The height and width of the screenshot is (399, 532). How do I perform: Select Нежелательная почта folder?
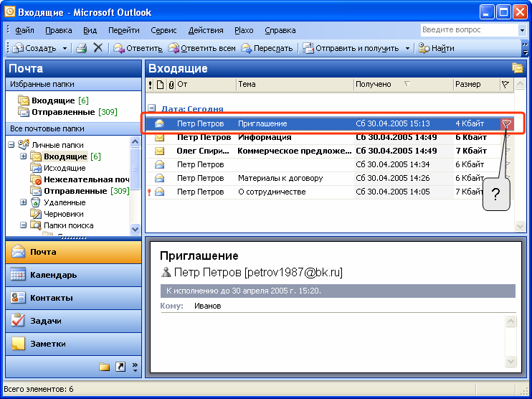tap(80, 179)
